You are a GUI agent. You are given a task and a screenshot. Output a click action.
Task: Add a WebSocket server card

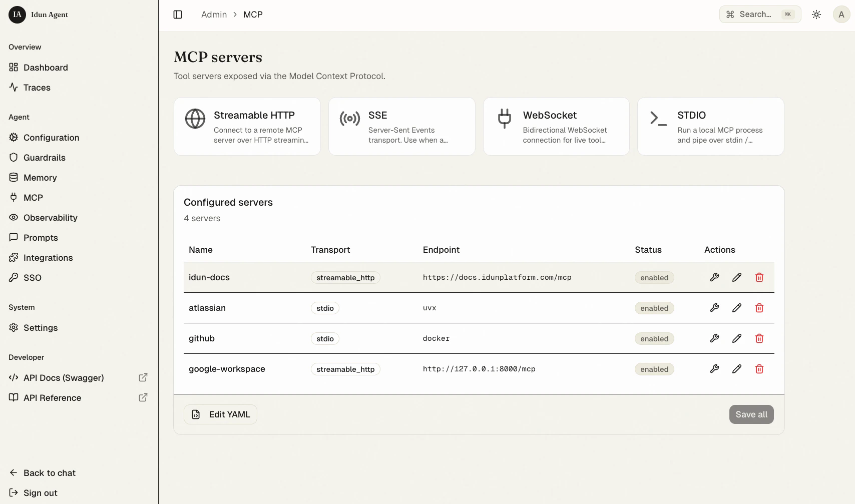point(556,127)
